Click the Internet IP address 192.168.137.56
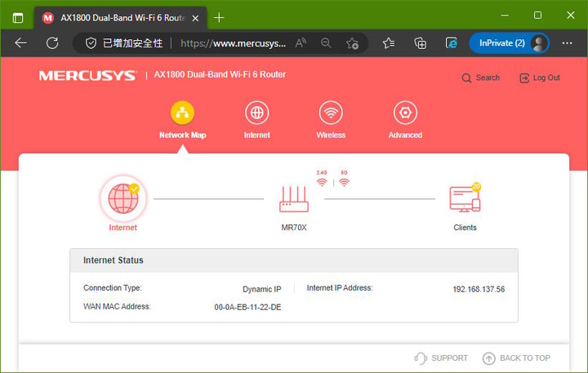The width and height of the screenshot is (588, 373). [x=479, y=289]
